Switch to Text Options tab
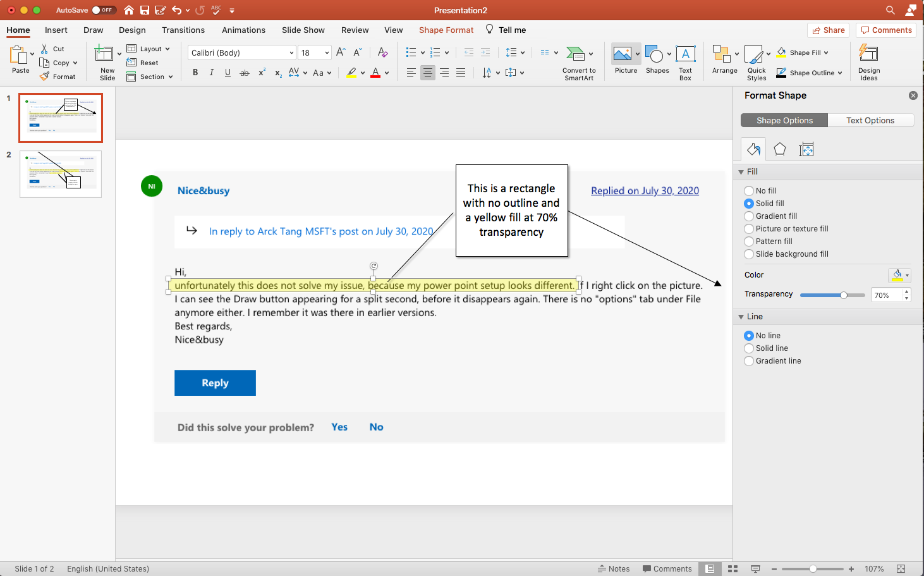This screenshot has height=576, width=924. pos(870,120)
